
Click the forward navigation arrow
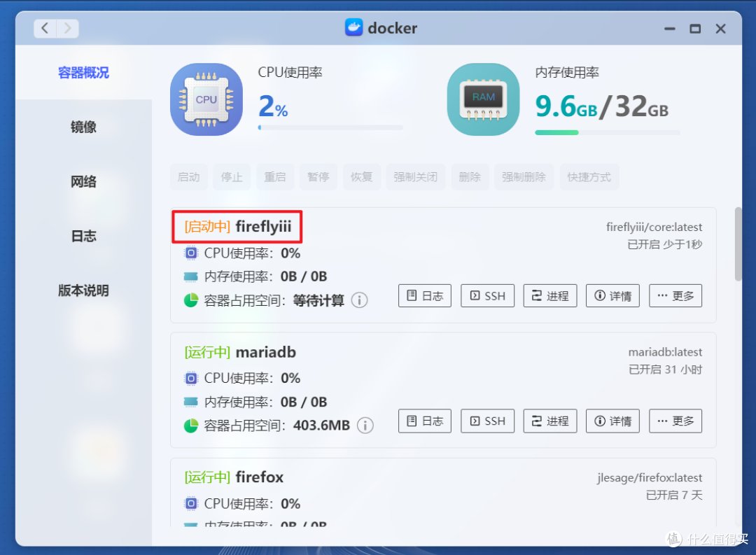[x=67, y=28]
